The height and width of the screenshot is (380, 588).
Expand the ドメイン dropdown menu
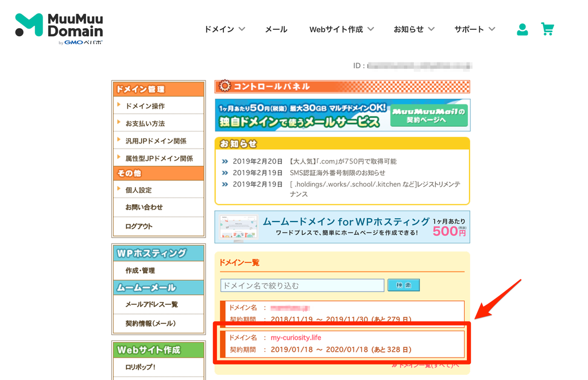tap(225, 29)
